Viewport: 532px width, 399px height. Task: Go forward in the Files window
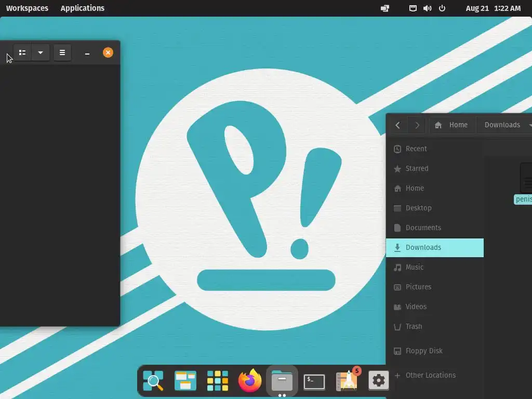point(417,125)
